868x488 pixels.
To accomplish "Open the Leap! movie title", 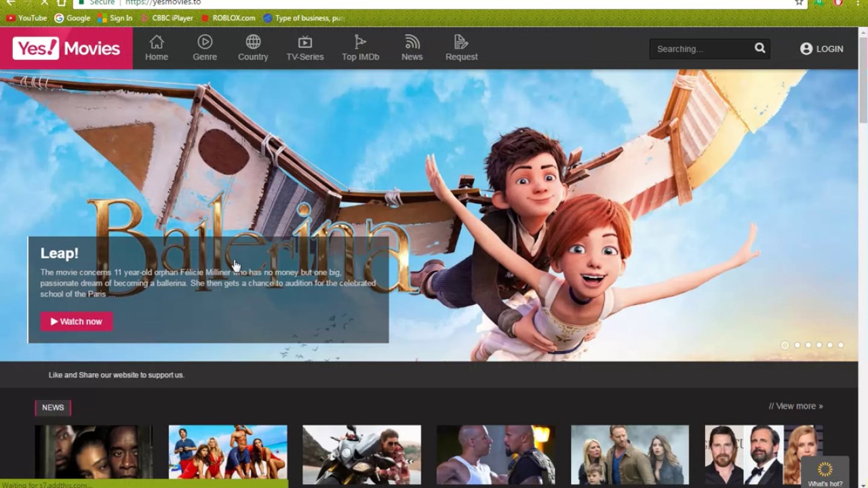I will (59, 253).
